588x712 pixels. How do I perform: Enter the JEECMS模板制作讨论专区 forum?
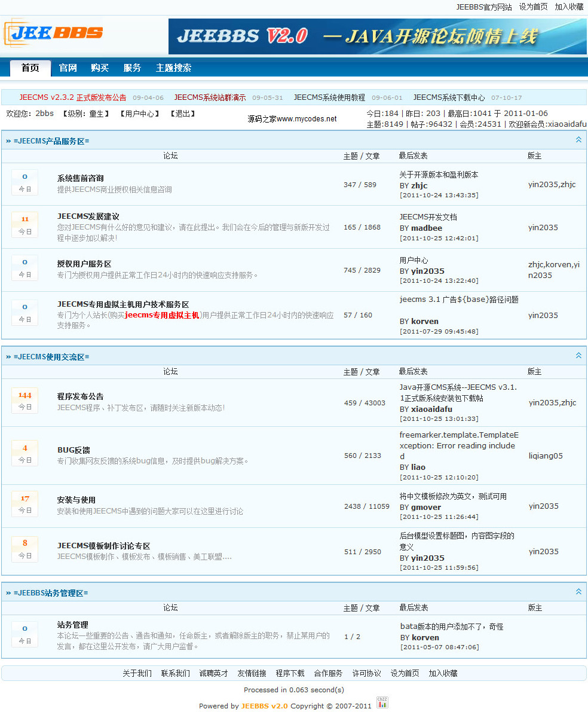point(103,546)
